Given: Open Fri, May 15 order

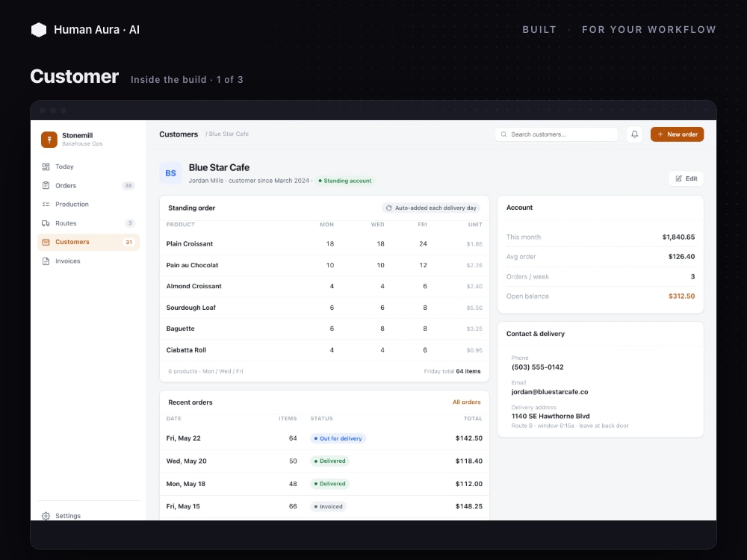Looking at the screenshot, I should click(x=324, y=507).
